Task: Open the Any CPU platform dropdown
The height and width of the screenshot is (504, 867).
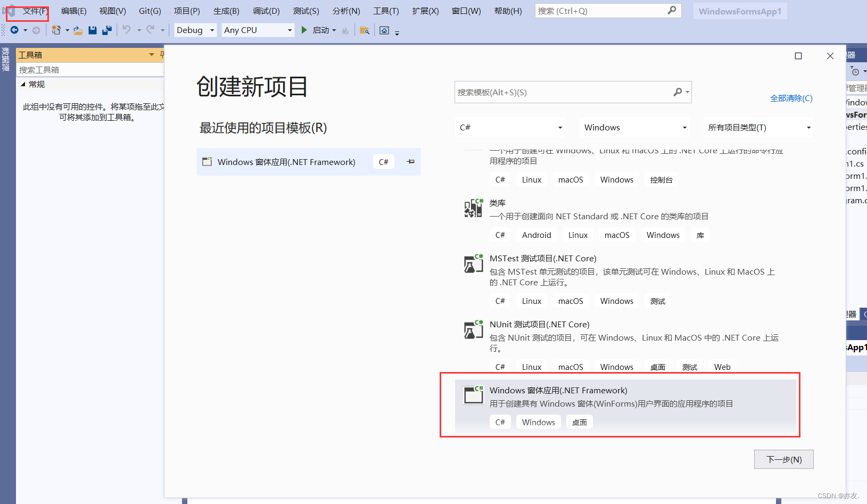Action: click(x=258, y=30)
